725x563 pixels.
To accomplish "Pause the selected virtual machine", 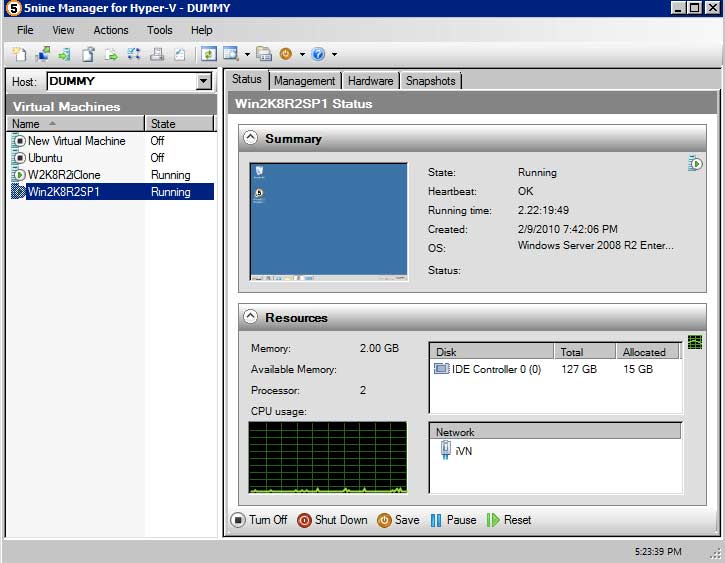I will click(454, 520).
